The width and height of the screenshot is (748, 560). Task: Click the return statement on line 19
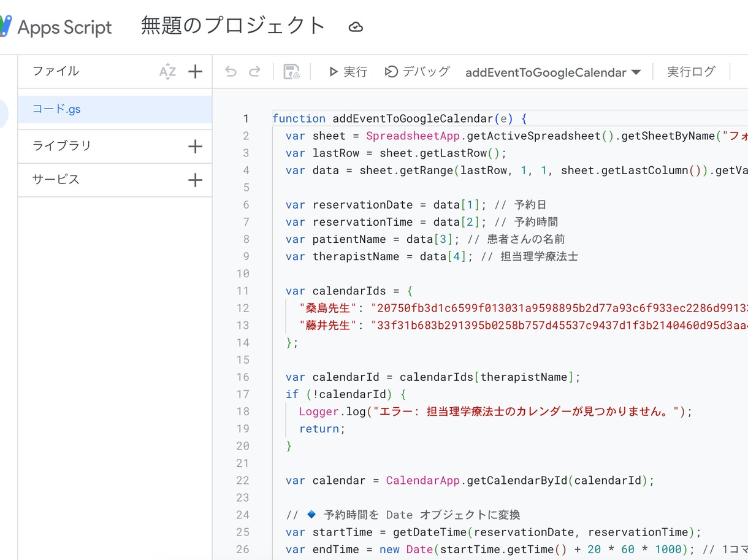[x=322, y=429]
